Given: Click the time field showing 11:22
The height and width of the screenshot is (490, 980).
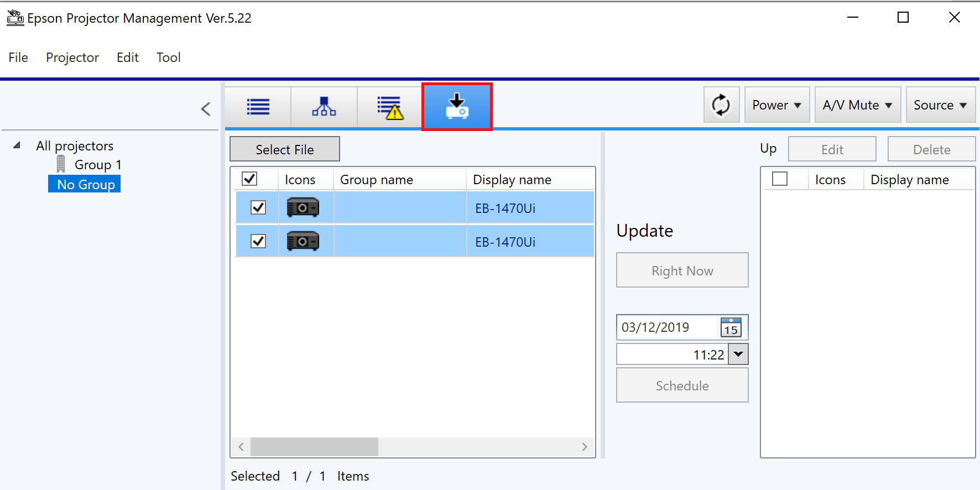Looking at the screenshot, I should tap(673, 355).
